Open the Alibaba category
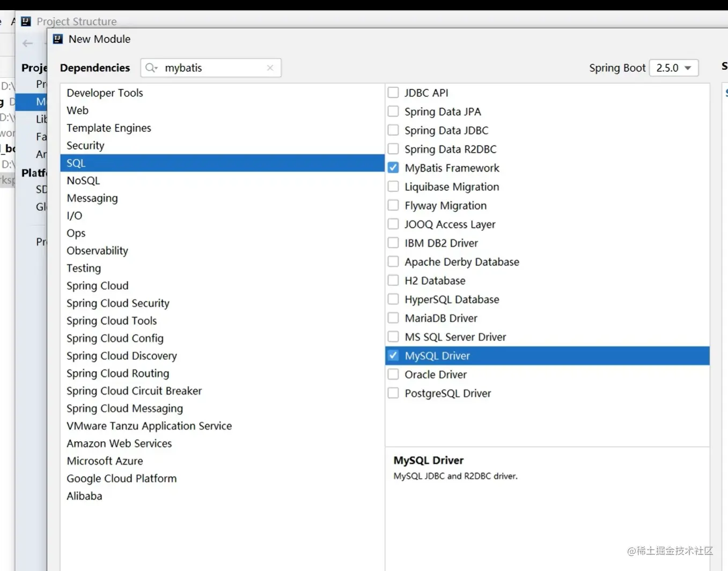The width and height of the screenshot is (728, 571). pyautogui.click(x=223, y=496)
